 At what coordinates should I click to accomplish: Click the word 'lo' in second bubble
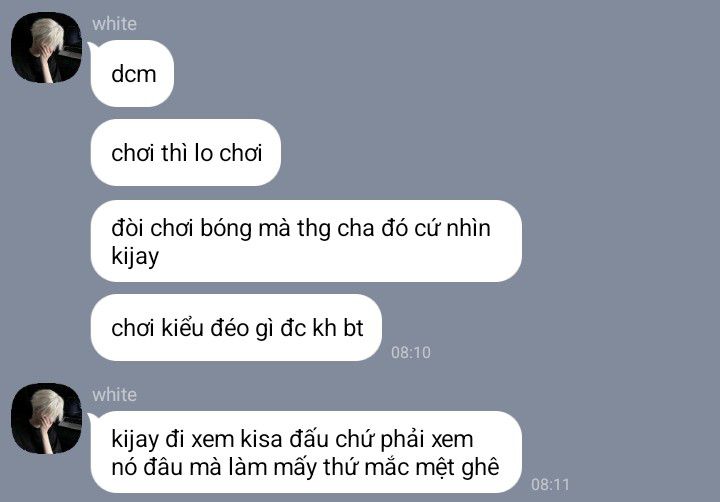(x=203, y=153)
